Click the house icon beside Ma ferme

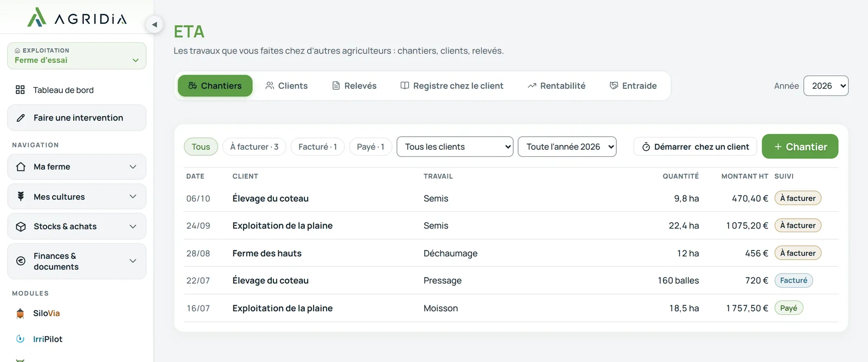point(21,167)
